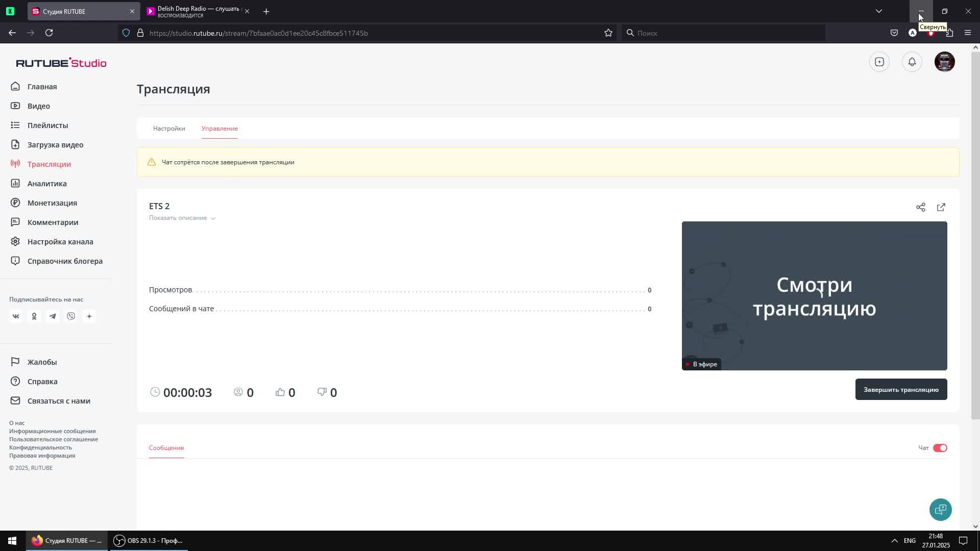Click the RUTUBE Studio logo
This screenshot has height=551, width=980.
click(61, 63)
